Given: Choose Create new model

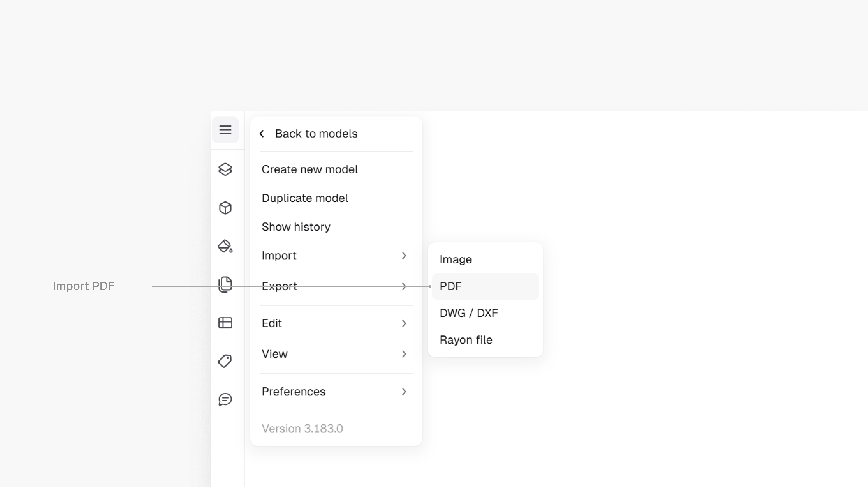Looking at the screenshot, I should pos(310,169).
